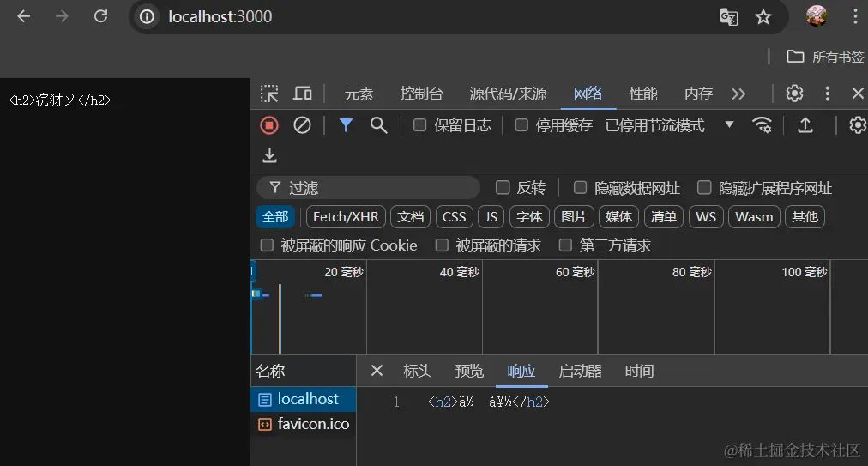Screen dimensions: 868x466
Task: Close the DevTools panel
Action: click(858, 93)
